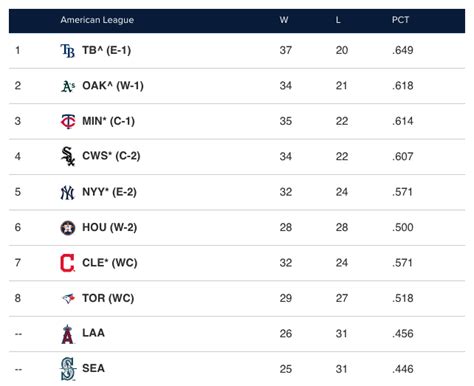Click the American League column header
The width and height of the screenshot is (474, 386).
click(97, 20)
